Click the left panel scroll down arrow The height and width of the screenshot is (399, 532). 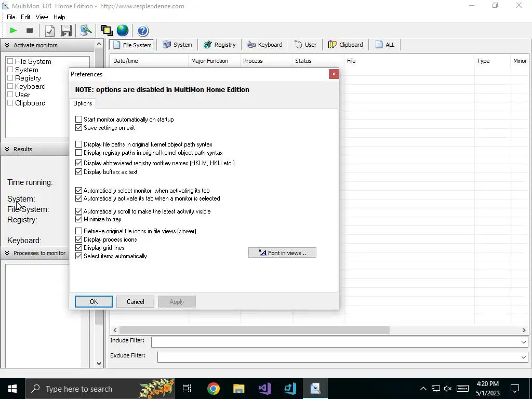tap(99, 363)
